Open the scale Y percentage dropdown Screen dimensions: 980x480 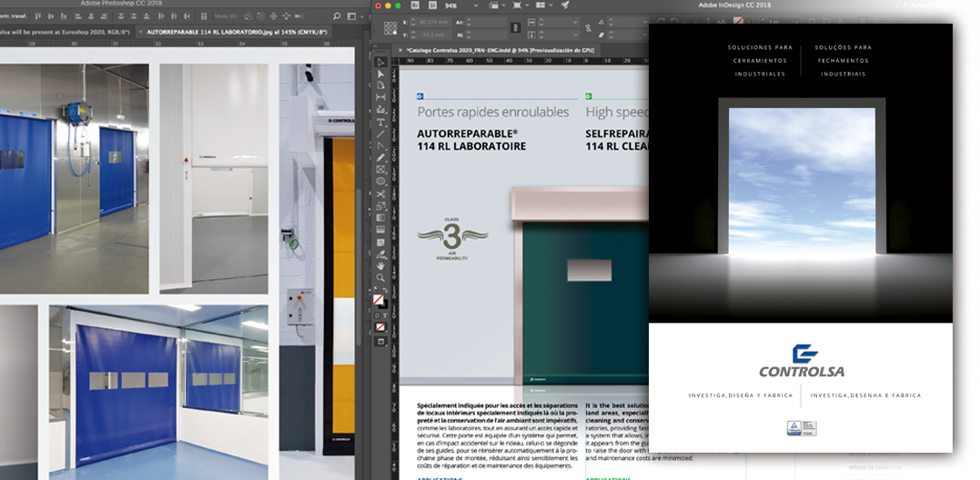pos(575,35)
